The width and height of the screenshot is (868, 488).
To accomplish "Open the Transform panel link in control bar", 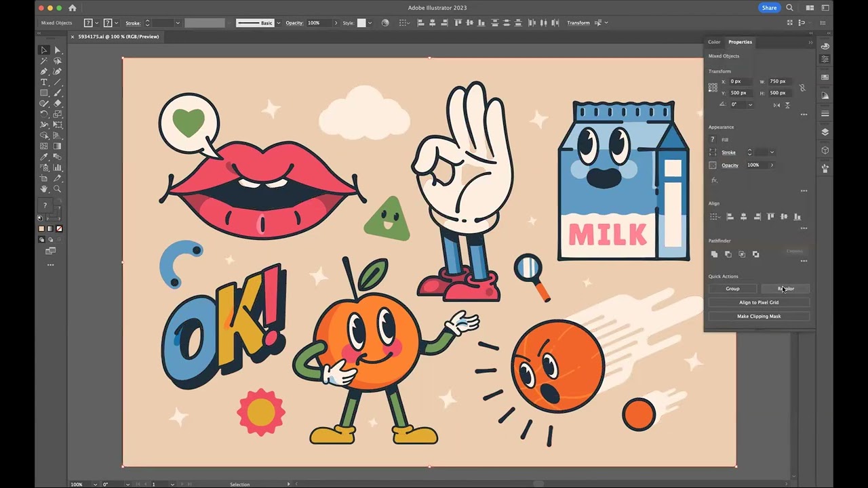I will [x=578, y=23].
